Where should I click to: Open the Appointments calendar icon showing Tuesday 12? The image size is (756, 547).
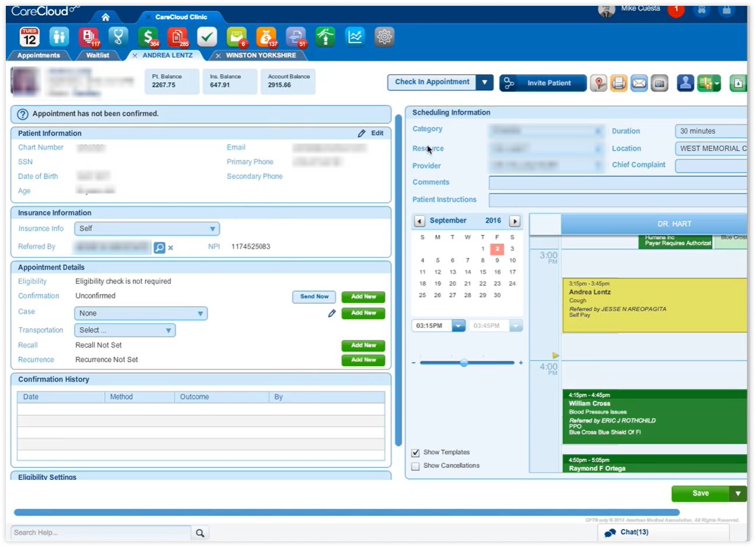pos(29,37)
